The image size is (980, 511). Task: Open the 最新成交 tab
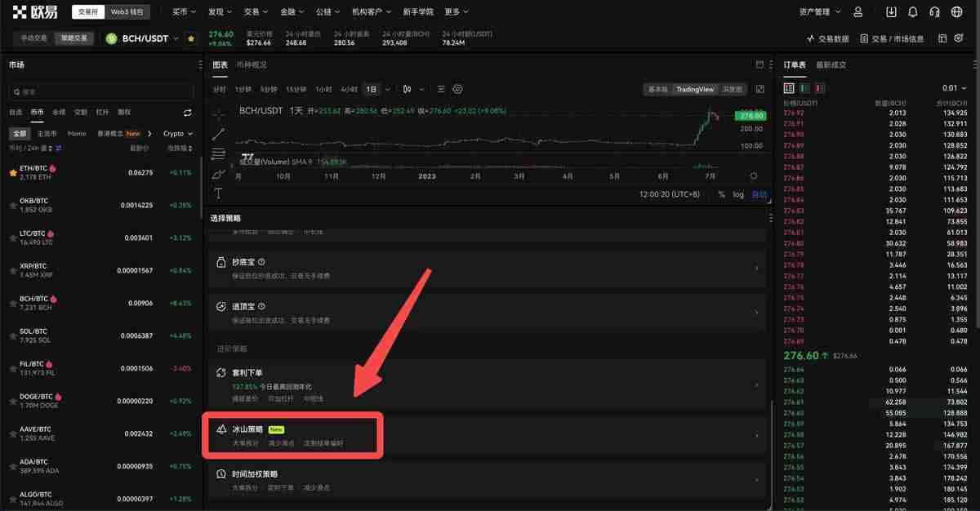coord(833,65)
